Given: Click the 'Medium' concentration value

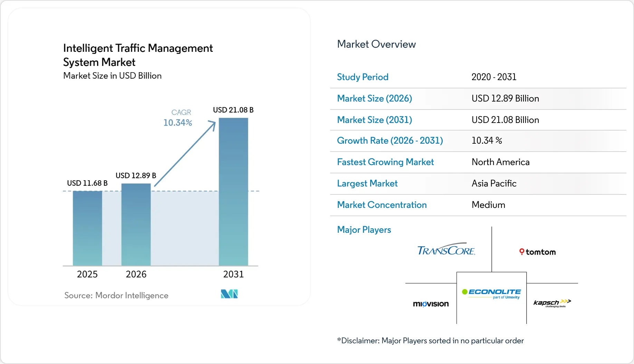Looking at the screenshot, I should coord(488,205).
